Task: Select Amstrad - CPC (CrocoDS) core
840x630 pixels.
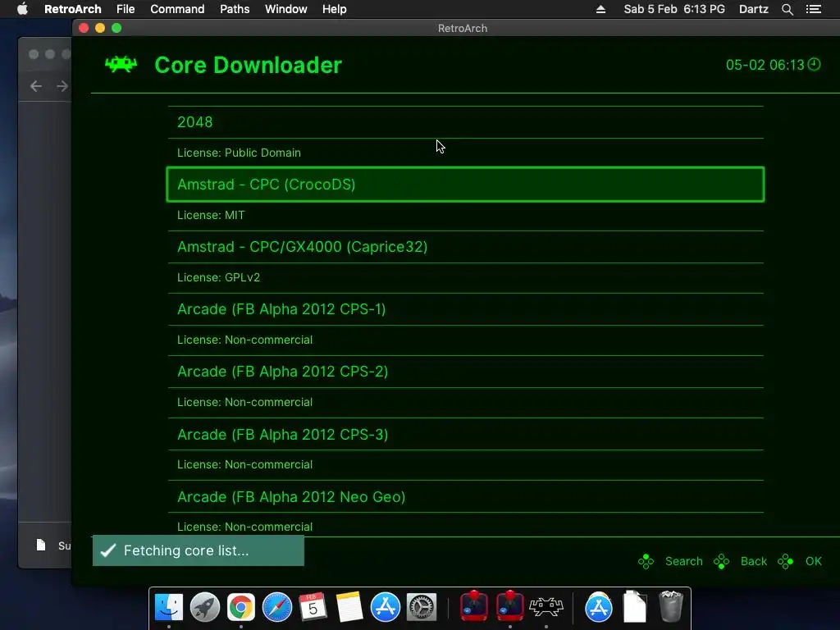Action: 466,185
